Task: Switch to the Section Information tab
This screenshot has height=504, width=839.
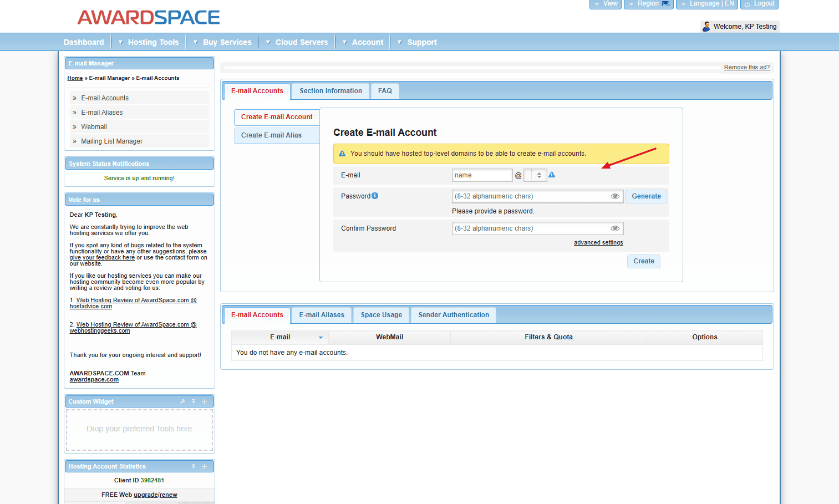Action: [x=330, y=91]
